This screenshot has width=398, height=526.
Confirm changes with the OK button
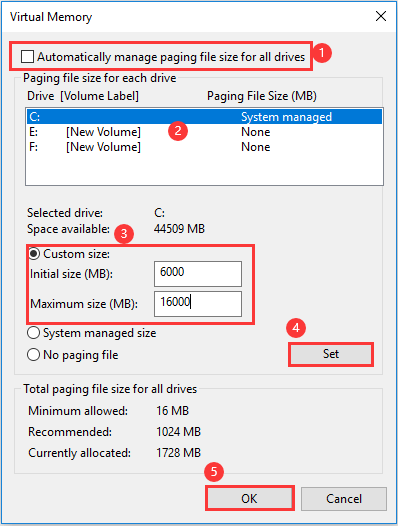[x=249, y=498]
